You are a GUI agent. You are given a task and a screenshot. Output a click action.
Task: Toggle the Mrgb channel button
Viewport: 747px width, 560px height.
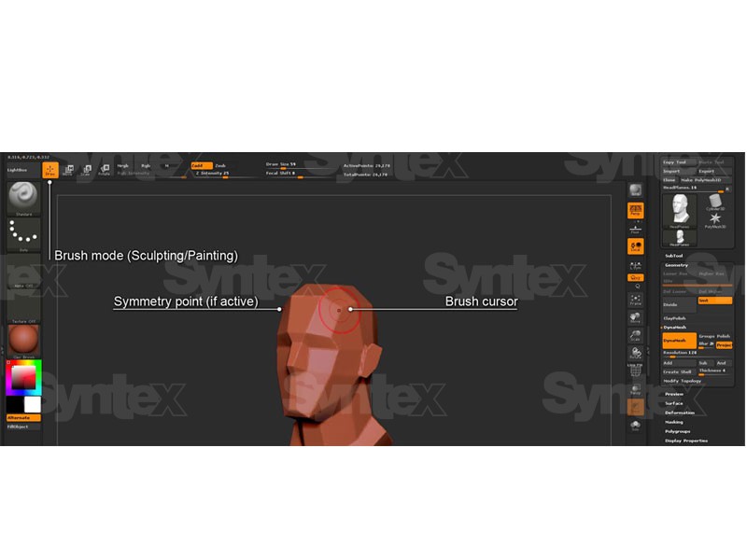(x=123, y=166)
